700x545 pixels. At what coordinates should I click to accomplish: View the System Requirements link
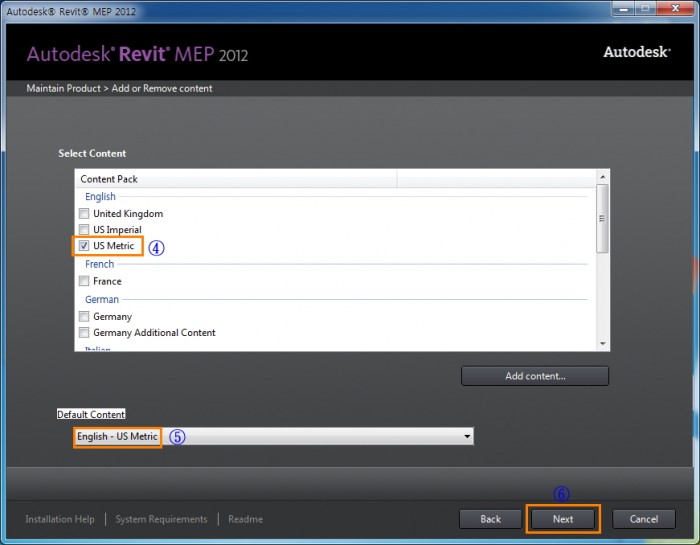(x=161, y=519)
